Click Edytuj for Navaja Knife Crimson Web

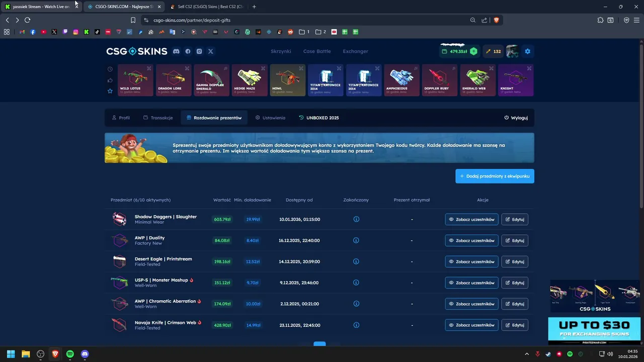click(515, 325)
